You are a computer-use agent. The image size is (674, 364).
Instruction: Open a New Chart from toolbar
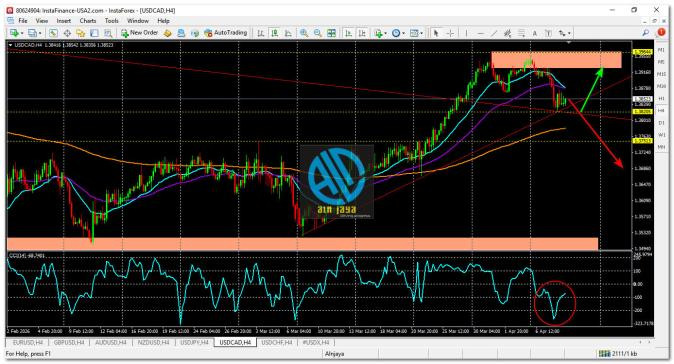coord(14,33)
